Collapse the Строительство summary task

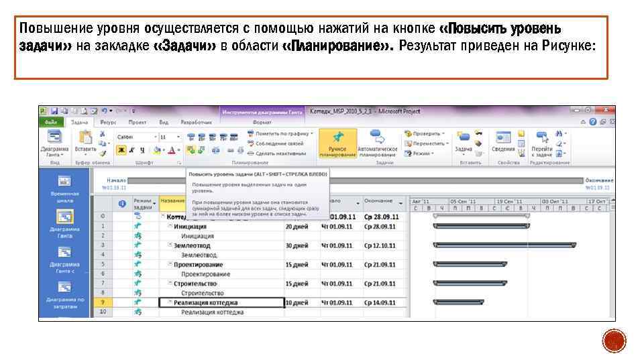[170, 283]
